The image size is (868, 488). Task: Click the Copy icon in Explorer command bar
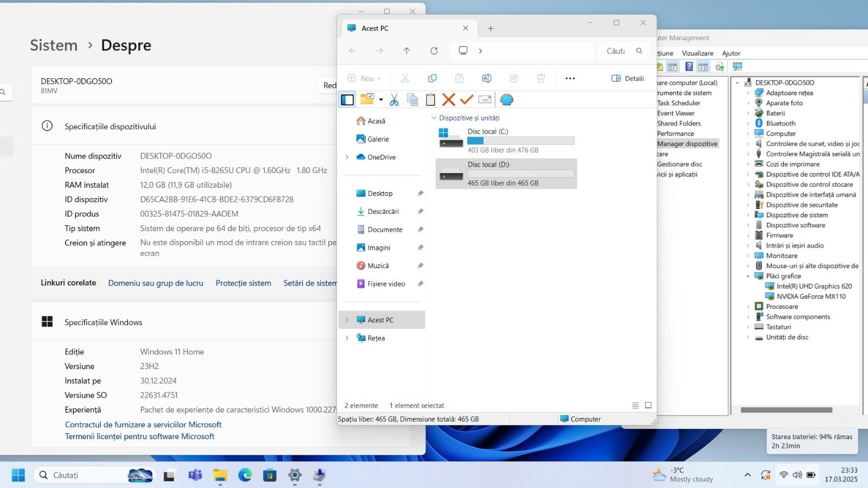click(x=432, y=78)
